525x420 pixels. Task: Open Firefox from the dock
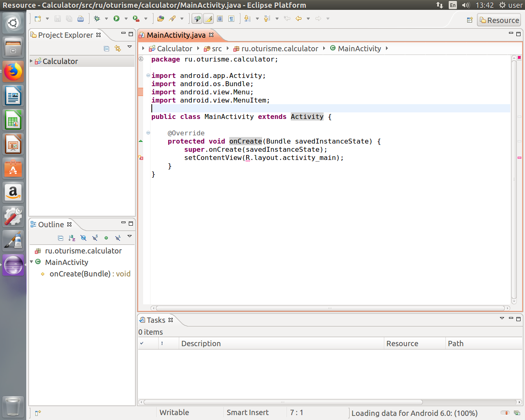coord(13,72)
